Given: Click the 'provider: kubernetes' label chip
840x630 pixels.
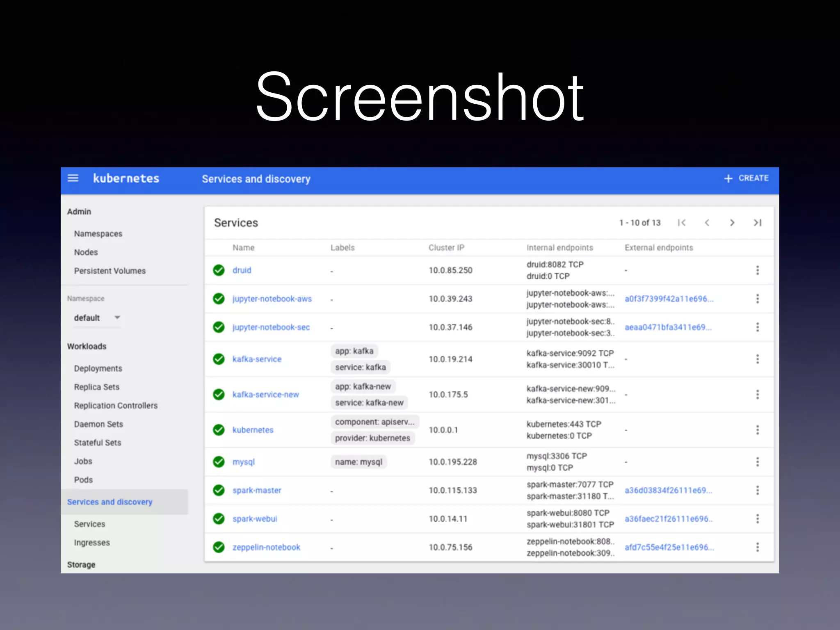Looking at the screenshot, I should 372,438.
